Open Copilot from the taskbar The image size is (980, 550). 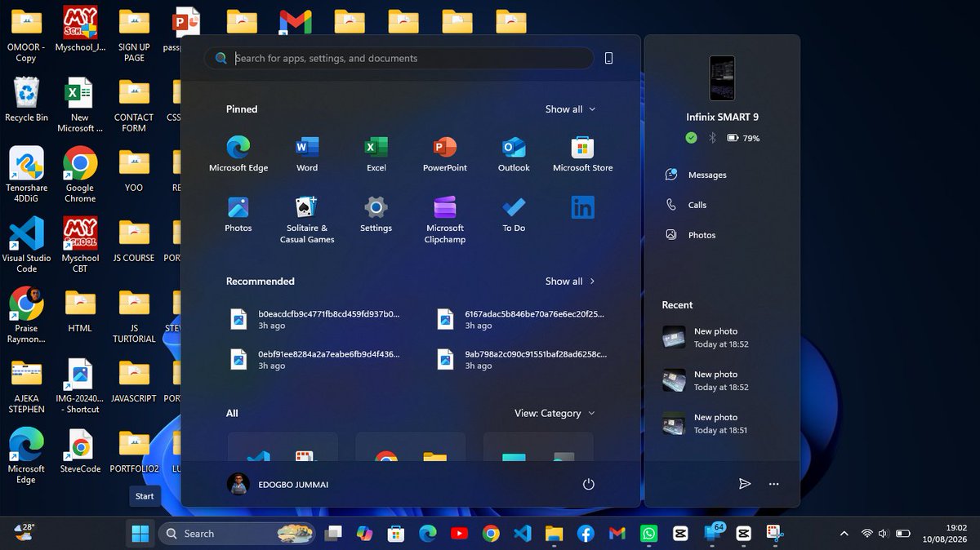coord(364,534)
